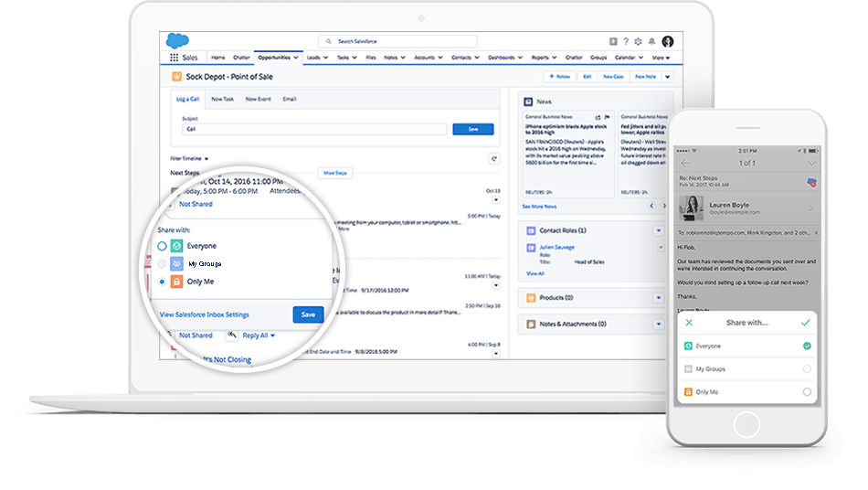Click the Notes & Attachments panel icon

coord(531,324)
